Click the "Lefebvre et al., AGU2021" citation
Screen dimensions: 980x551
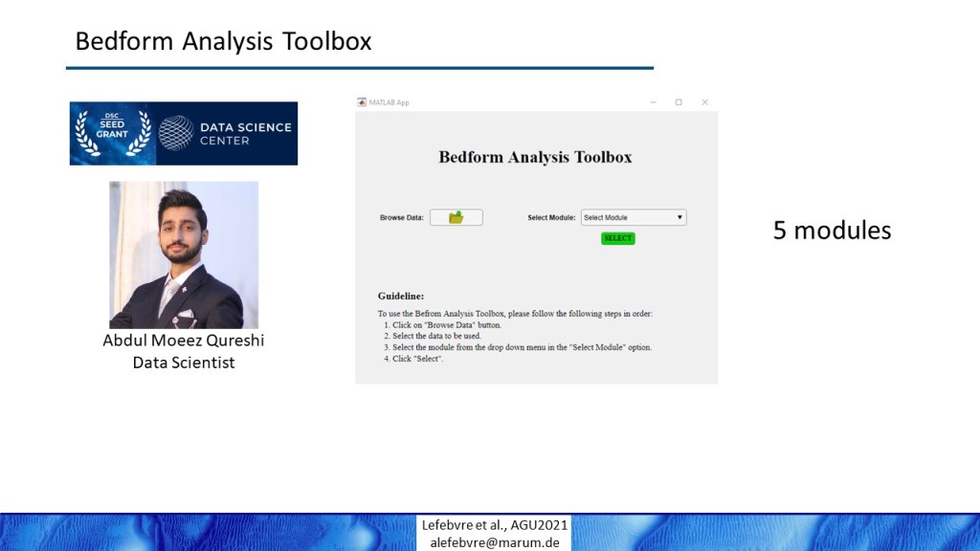495,525
